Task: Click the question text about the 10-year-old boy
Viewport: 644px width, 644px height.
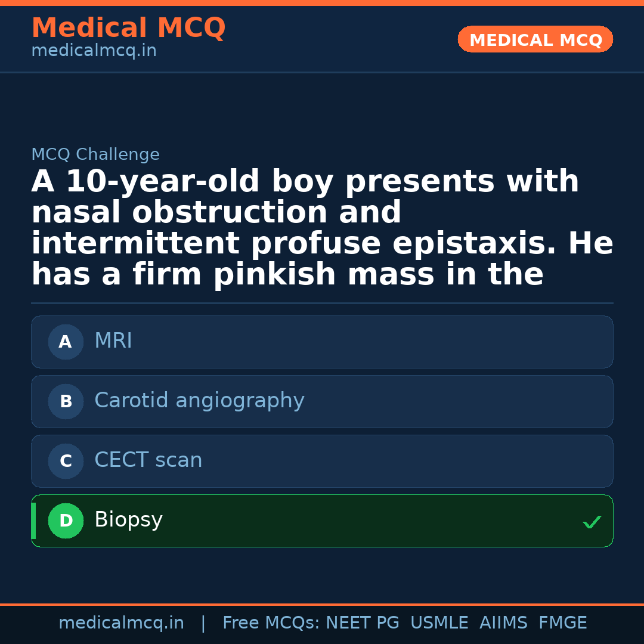Action: pyautogui.click(x=322, y=228)
